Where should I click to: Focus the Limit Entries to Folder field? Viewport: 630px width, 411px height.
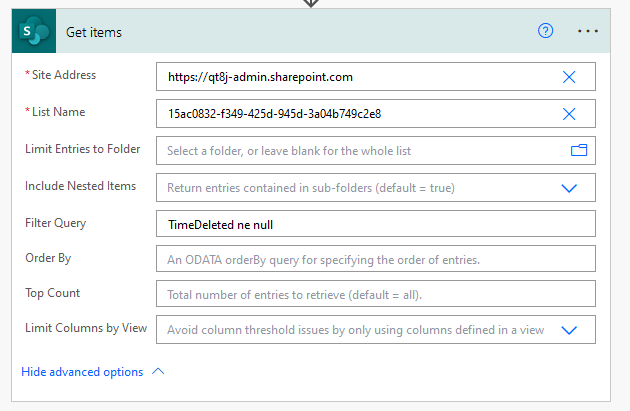[360, 150]
